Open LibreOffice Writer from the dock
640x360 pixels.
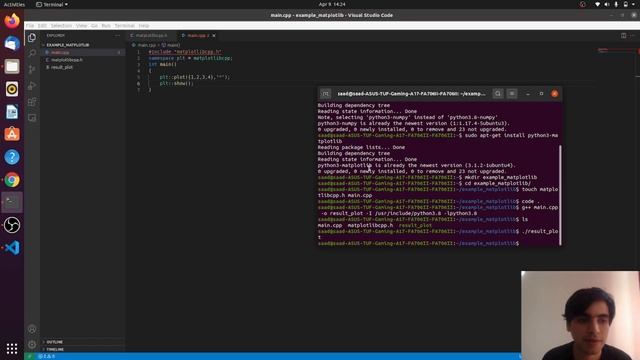[12, 112]
